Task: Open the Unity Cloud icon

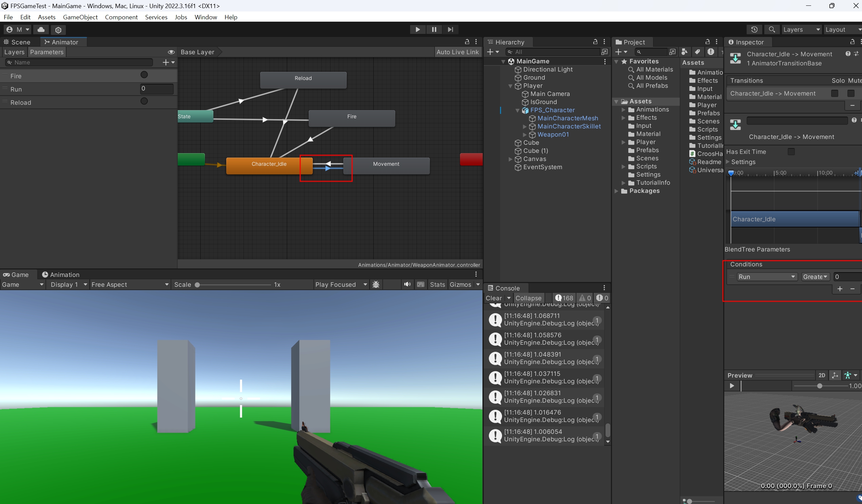Action: point(41,30)
